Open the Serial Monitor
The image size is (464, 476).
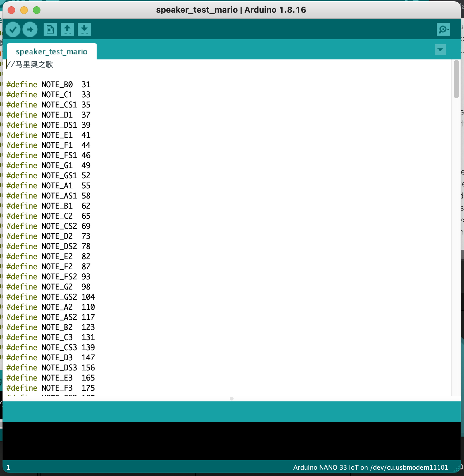click(443, 30)
